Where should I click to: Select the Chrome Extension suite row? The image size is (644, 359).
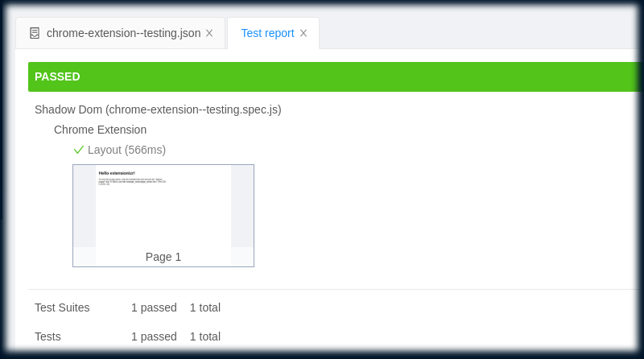[x=100, y=130]
